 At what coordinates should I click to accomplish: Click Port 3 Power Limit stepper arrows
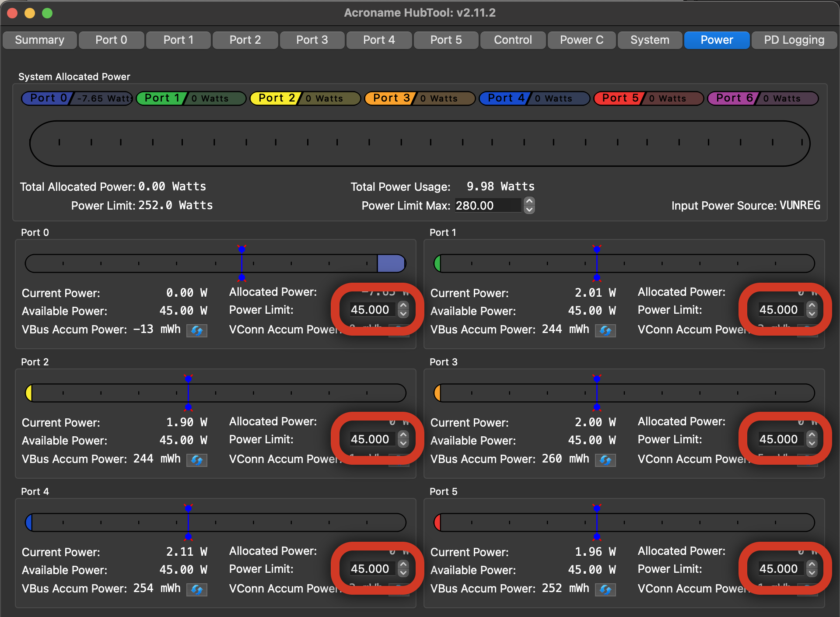(x=812, y=439)
